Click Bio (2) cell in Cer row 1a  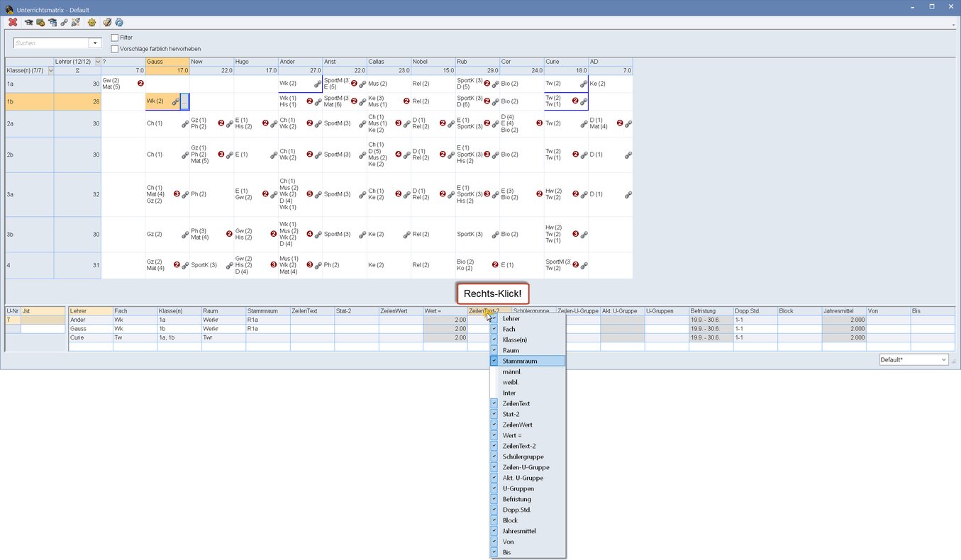pyautogui.click(x=521, y=84)
